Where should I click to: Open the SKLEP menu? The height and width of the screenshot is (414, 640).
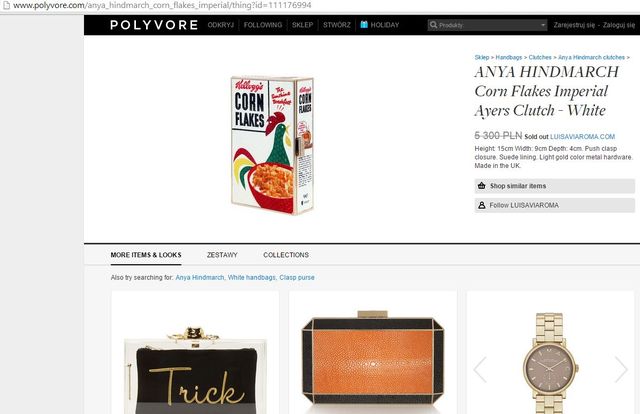(302, 25)
